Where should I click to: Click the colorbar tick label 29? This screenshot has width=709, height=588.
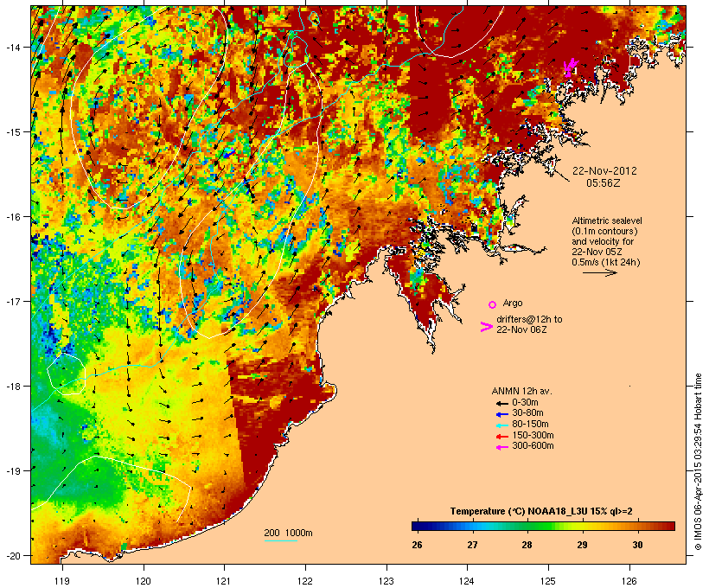583,545
